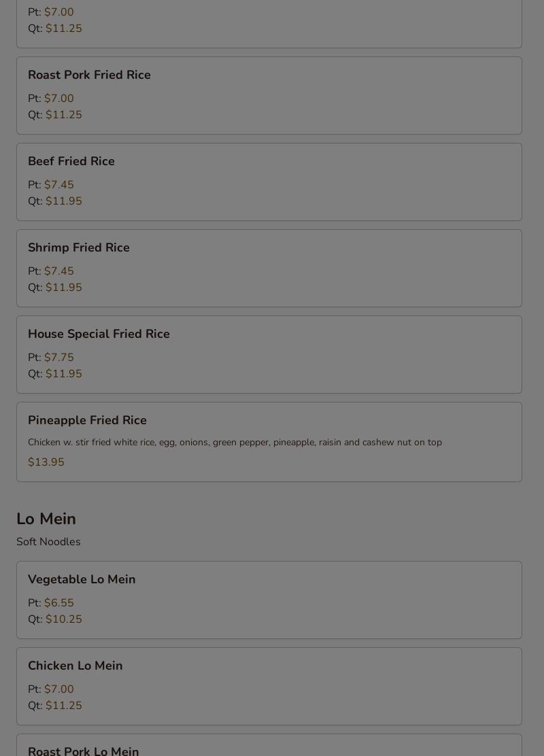This screenshot has height=756, width=544.
Task: Click the Pineapple Fried Rice description text
Action: click(235, 442)
